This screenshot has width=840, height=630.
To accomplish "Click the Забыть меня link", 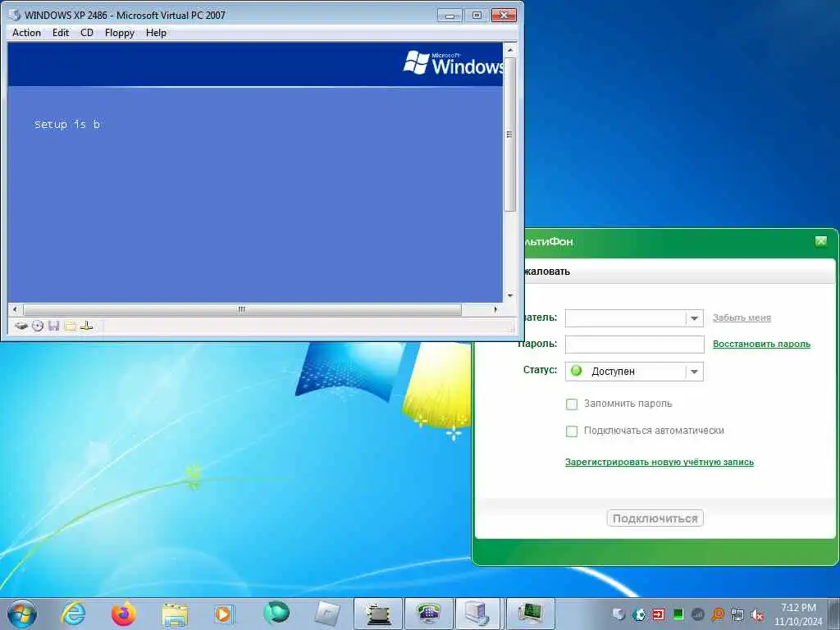I will coord(742,317).
